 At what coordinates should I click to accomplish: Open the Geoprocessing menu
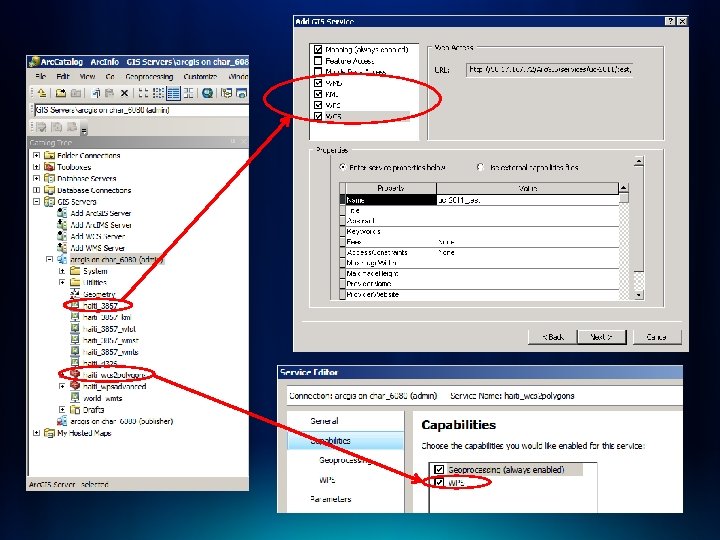(149, 76)
